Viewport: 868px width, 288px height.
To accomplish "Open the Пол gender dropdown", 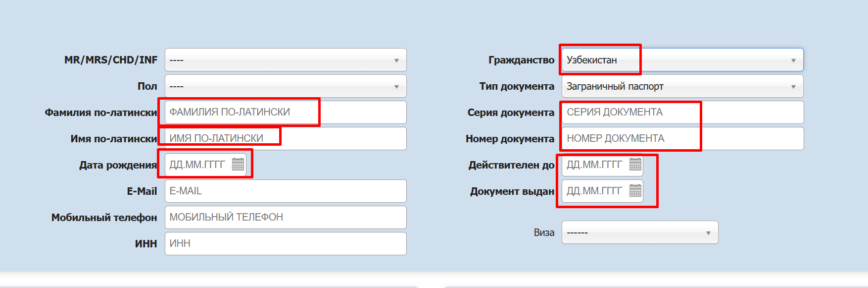I will [x=286, y=86].
